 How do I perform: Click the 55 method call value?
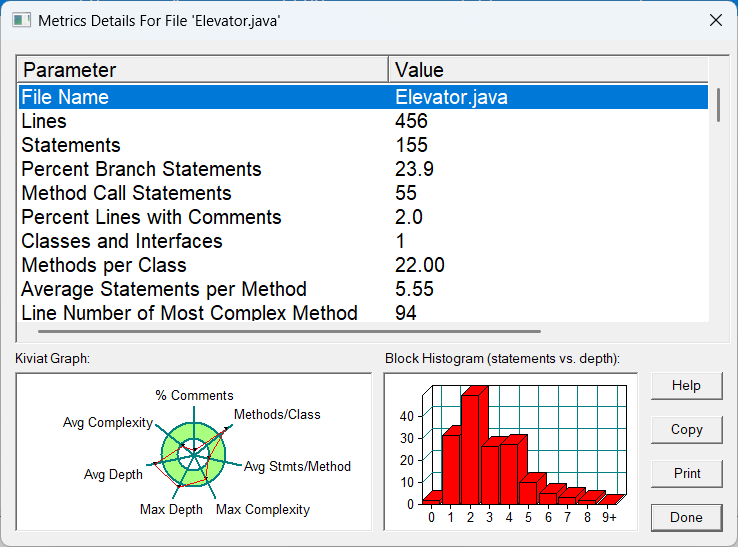pos(406,193)
